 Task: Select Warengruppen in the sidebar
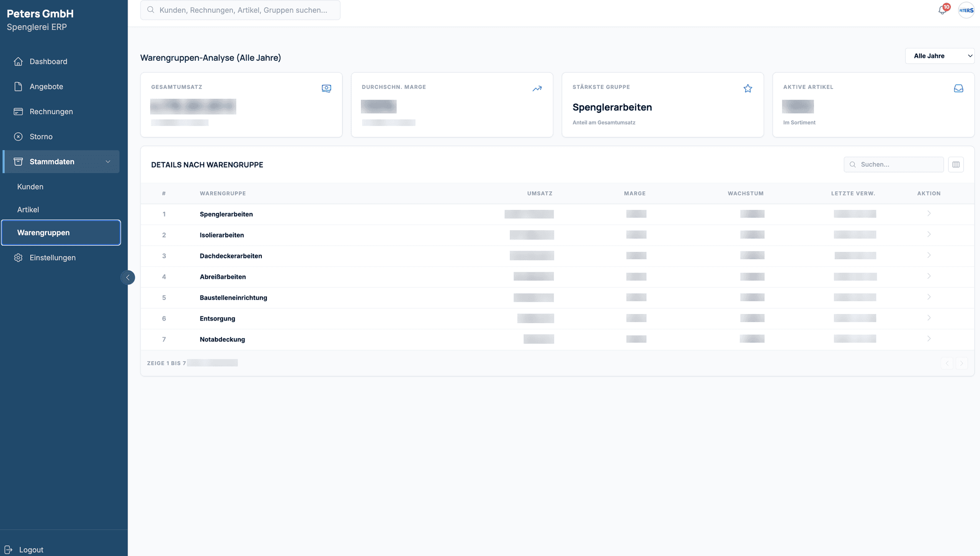61,232
